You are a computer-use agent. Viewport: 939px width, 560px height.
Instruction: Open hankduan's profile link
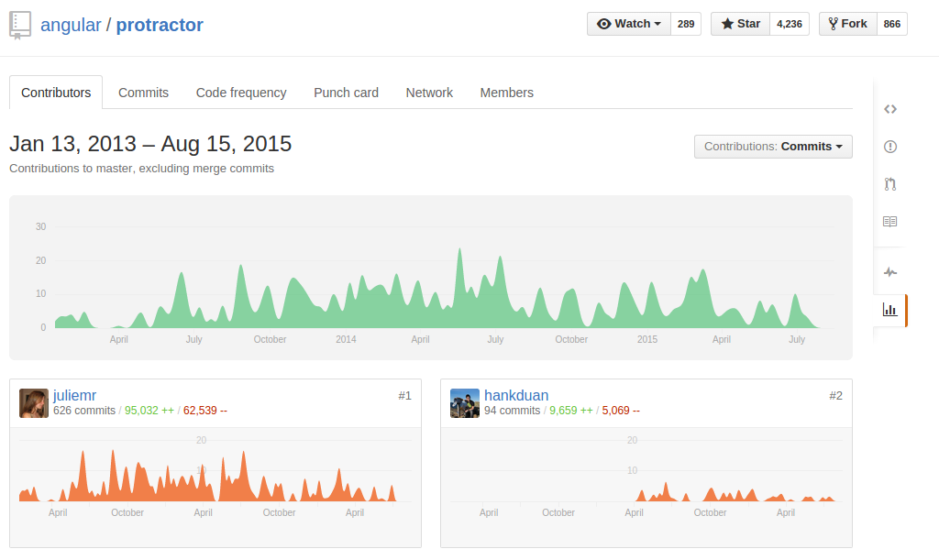(516, 395)
